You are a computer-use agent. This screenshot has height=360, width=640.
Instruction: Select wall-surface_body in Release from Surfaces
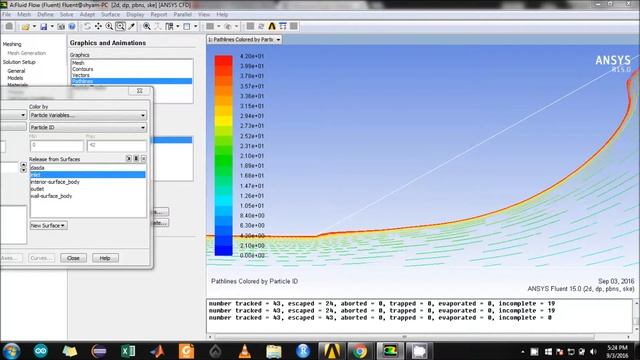click(88, 196)
